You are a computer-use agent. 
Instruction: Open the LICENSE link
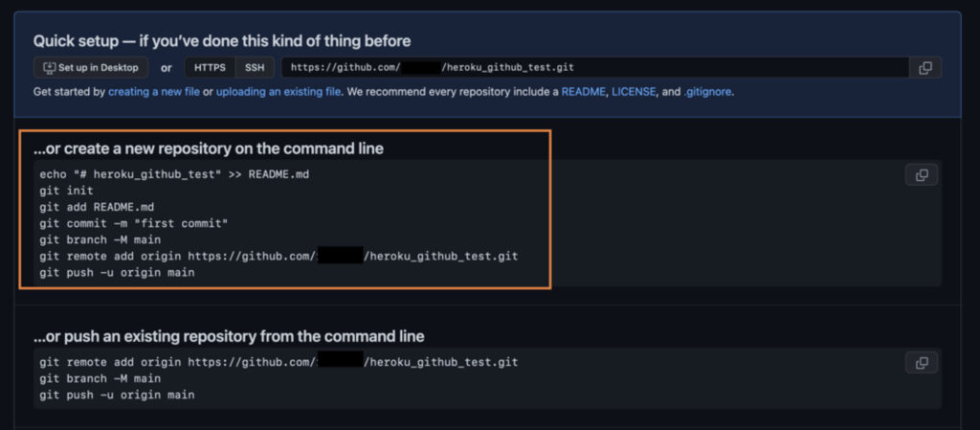pos(634,92)
